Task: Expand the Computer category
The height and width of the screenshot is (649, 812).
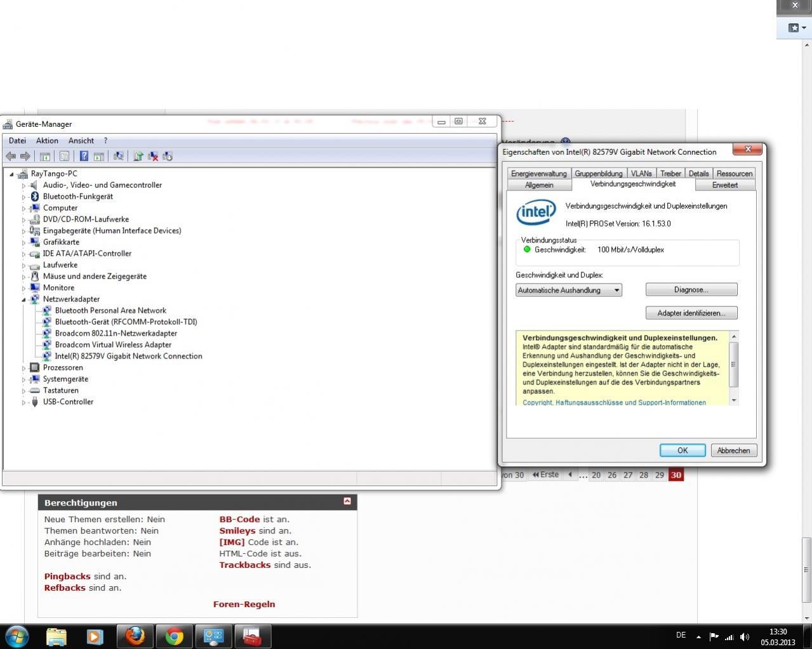Action: tap(23, 209)
